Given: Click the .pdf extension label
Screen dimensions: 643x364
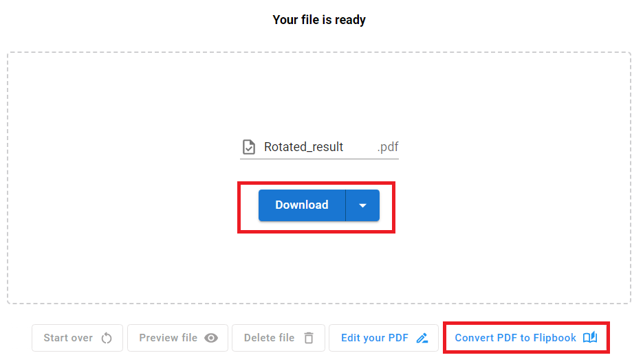Looking at the screenshot, I should tap(387, 147).
